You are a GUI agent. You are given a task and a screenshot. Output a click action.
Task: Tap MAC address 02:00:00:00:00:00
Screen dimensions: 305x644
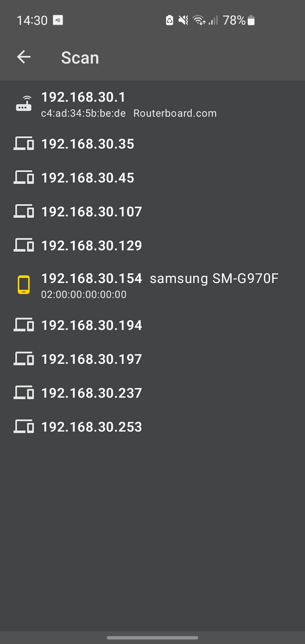84,295
